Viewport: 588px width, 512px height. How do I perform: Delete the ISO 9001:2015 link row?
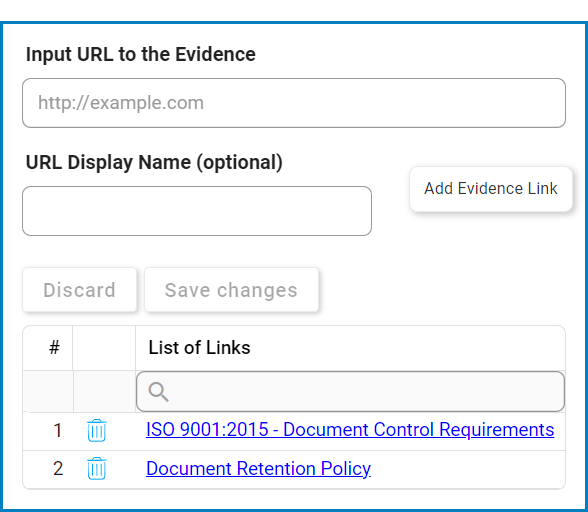97,430
